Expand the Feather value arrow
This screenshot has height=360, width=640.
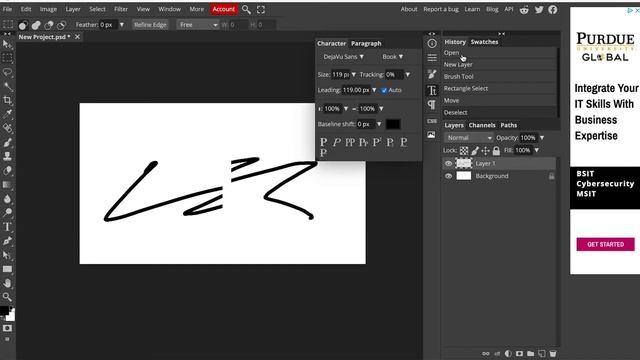122,25
